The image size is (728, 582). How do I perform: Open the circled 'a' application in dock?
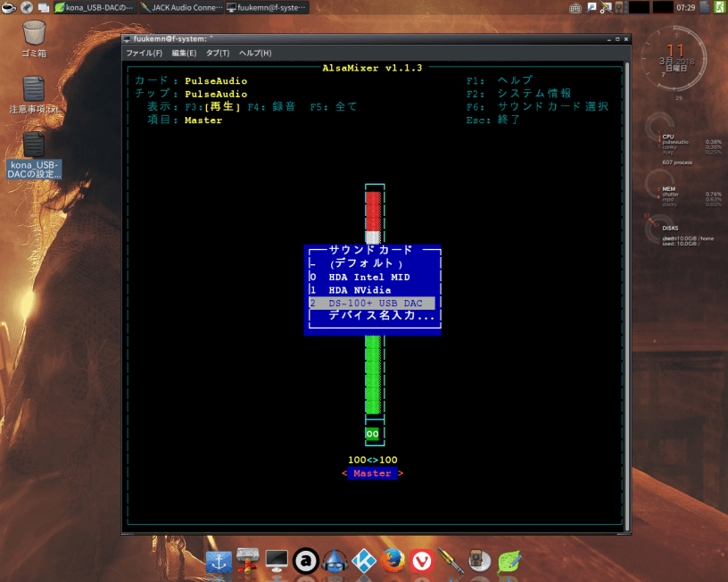click(x=305, y=561)
